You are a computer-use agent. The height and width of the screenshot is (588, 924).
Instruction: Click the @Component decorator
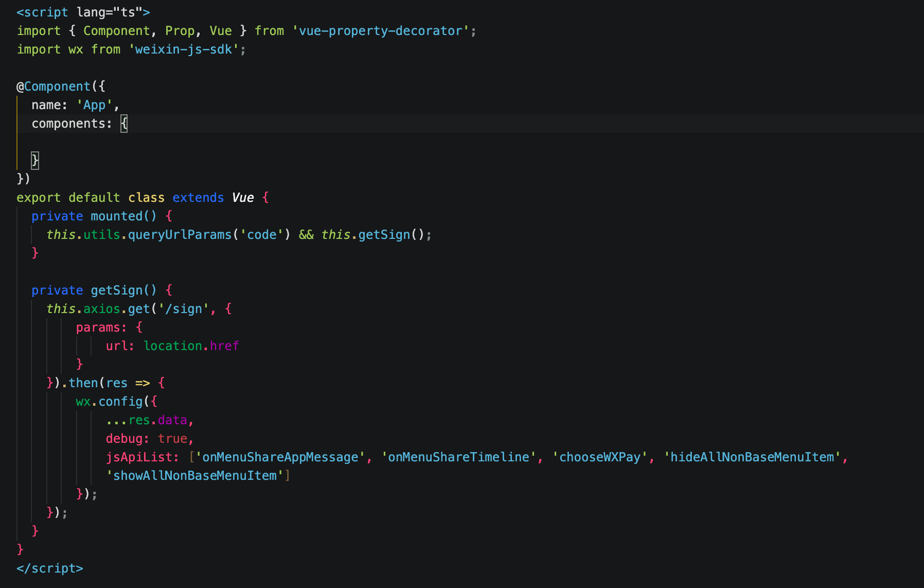[54, 87]
